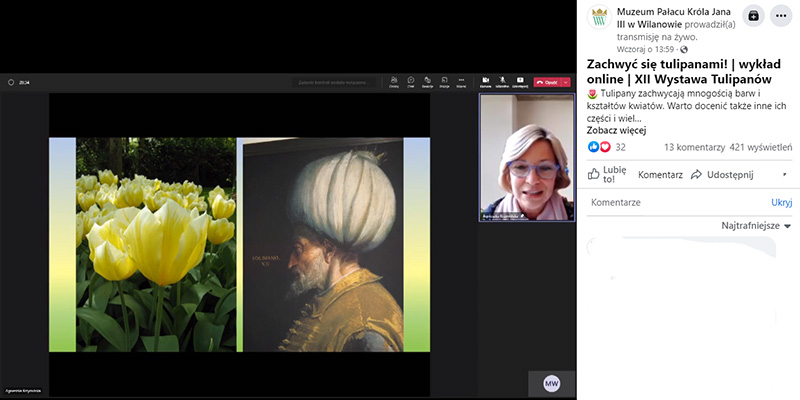800x400 pixels.
Task: Open the Facebook post three-dots options menu
Action: point(781,16)
